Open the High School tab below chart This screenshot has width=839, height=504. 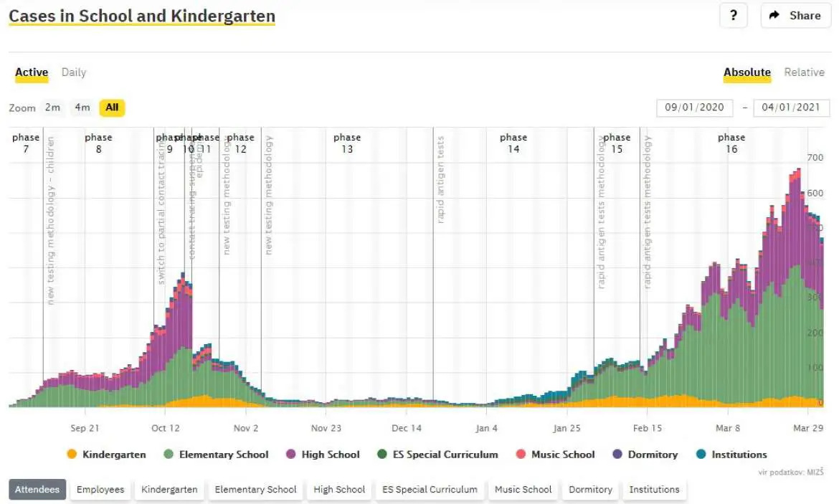(339, 490)
